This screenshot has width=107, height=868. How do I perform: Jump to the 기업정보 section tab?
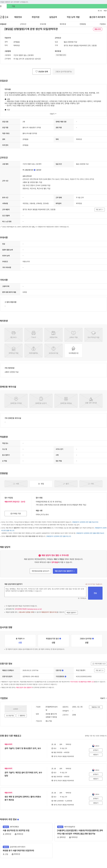(x=103, y=24)
